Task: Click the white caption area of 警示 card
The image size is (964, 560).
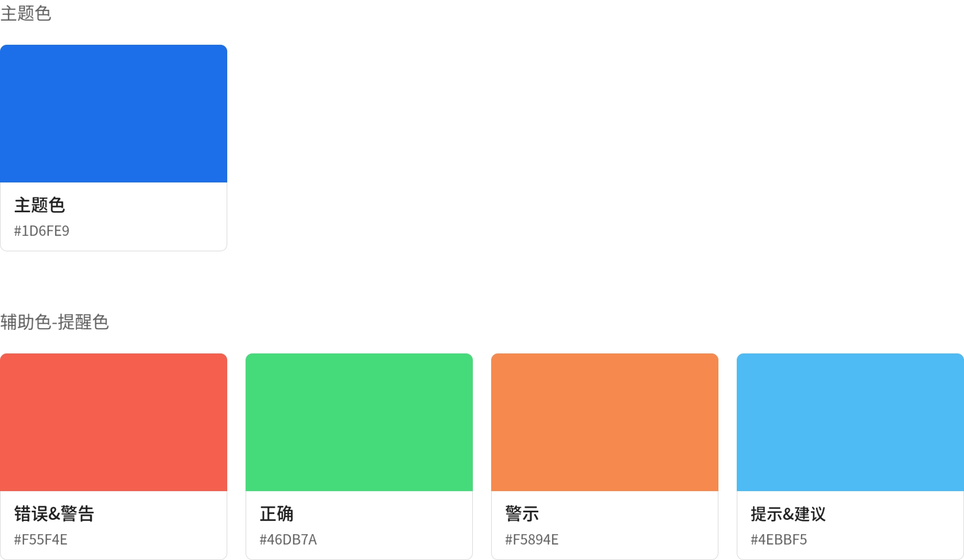Action: point(605,525)
